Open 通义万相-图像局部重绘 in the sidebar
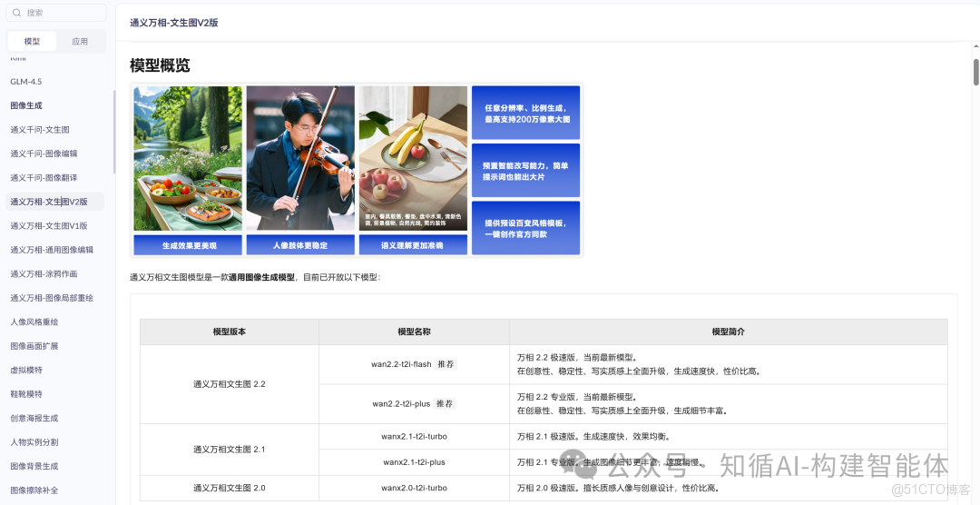980x505 pixels. click(52, 298)
